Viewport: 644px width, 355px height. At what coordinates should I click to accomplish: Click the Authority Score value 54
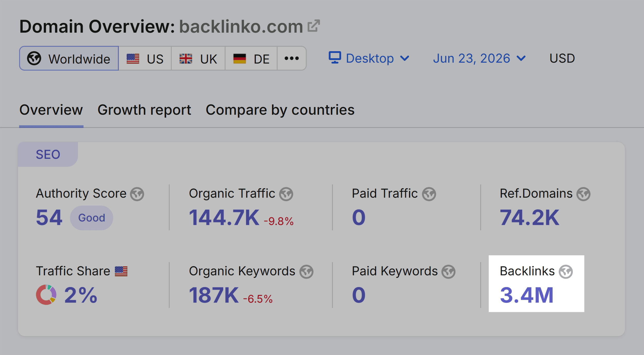49,218
